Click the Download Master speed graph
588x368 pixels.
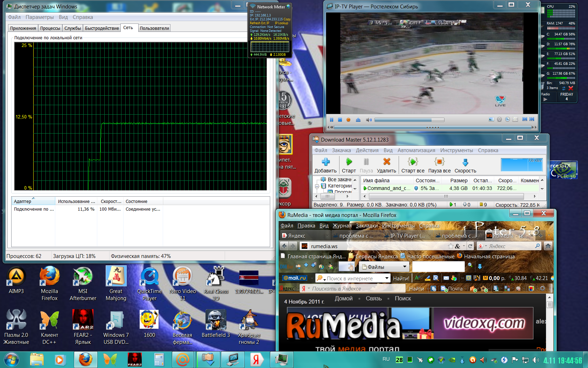coord(521,165)
